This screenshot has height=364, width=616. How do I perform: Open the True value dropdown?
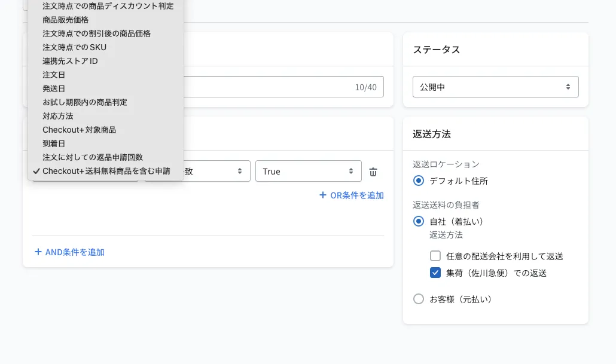point(309,171)
